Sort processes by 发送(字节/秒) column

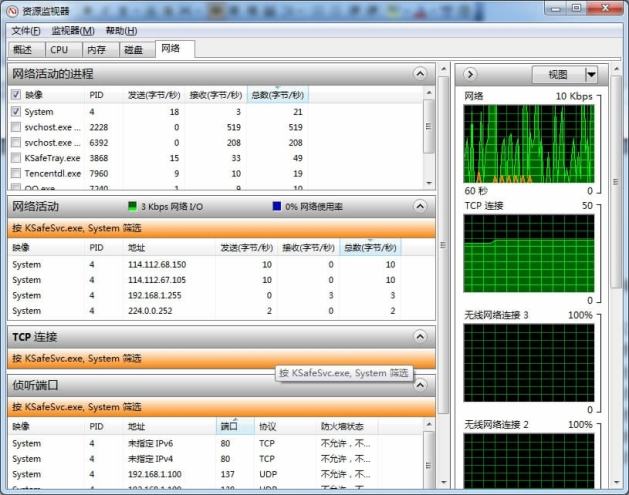[x=154, y=95]
